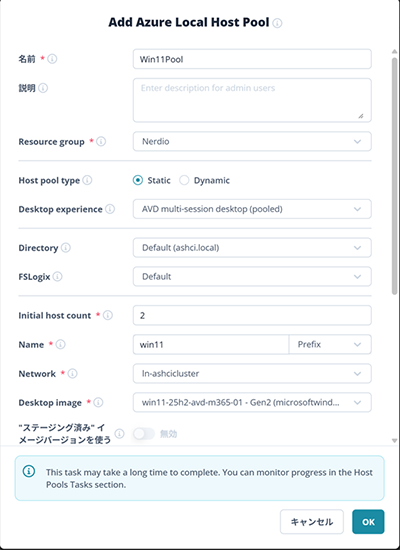Select the Dynamic host pool type
The width and height of the screenshot is (400, 550).
pos(184,180)
